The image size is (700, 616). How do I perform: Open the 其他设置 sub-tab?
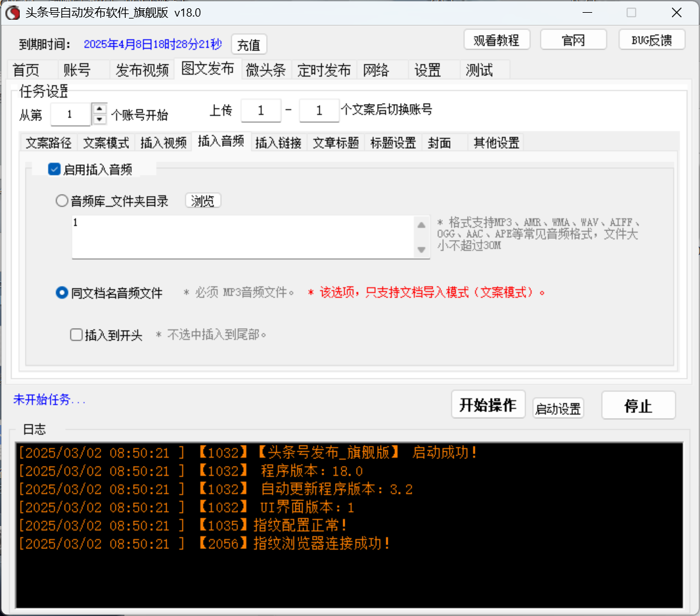pos(496,143)
